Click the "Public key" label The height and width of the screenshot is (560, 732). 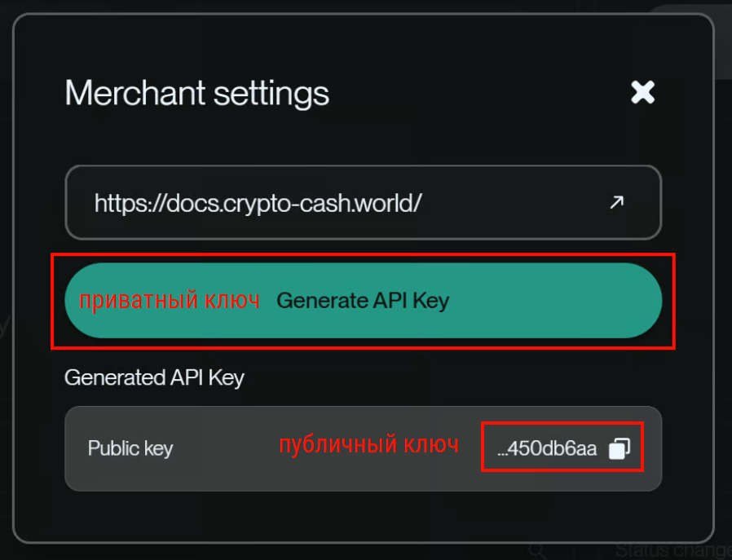tap(130, 448)
